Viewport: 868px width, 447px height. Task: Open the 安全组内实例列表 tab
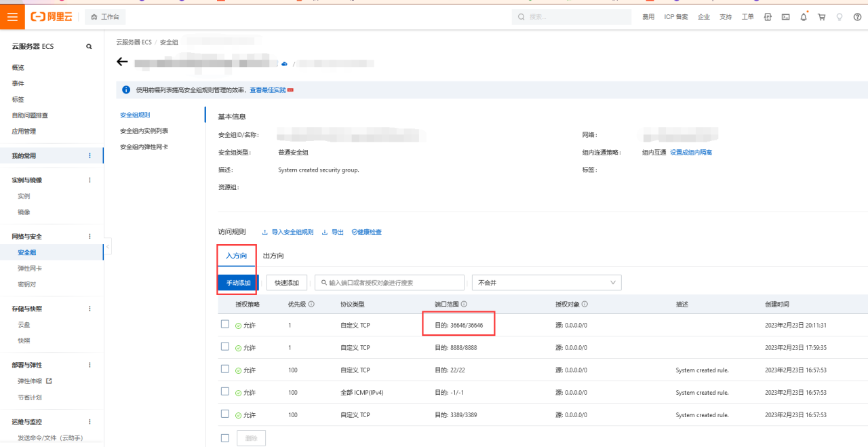(144, 131)
